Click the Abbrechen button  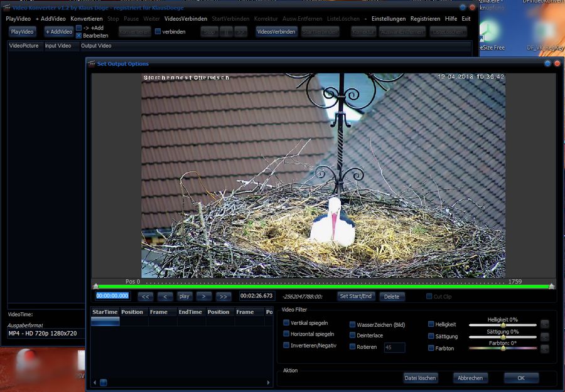[470, 378]
